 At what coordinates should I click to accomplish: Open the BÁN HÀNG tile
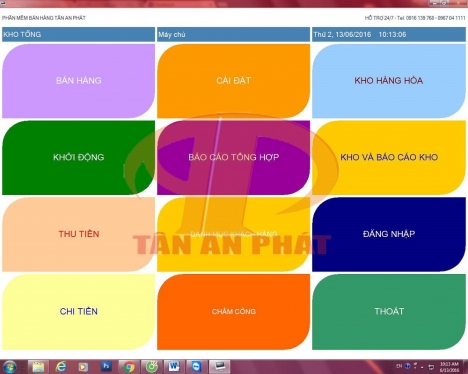pos(78,81)
